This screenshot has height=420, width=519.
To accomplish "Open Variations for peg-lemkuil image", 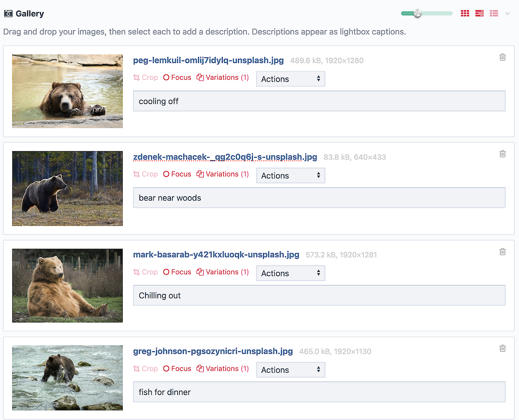I will click(222, 78).
